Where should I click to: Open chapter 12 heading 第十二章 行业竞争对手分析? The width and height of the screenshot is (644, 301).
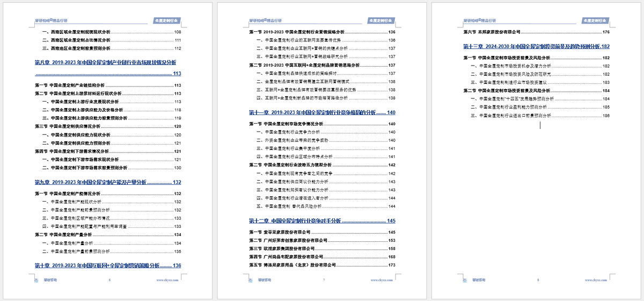[323, 221]
